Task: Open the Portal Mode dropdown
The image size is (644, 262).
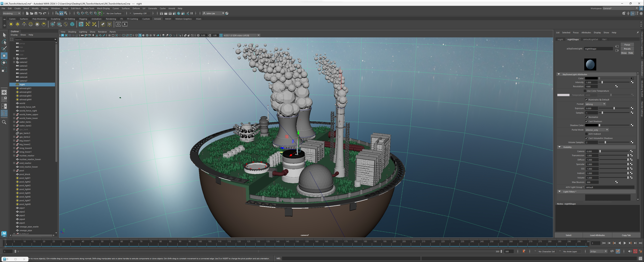Action: 597,130
